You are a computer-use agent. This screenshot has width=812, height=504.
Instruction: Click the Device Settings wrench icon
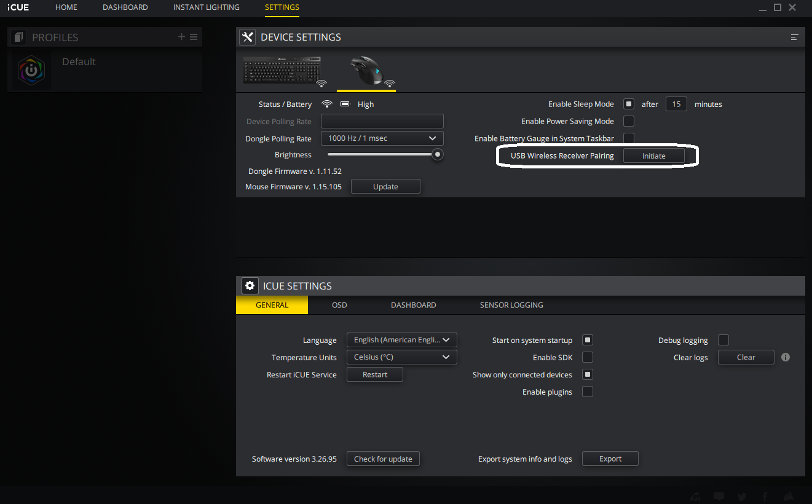(248, 37)
